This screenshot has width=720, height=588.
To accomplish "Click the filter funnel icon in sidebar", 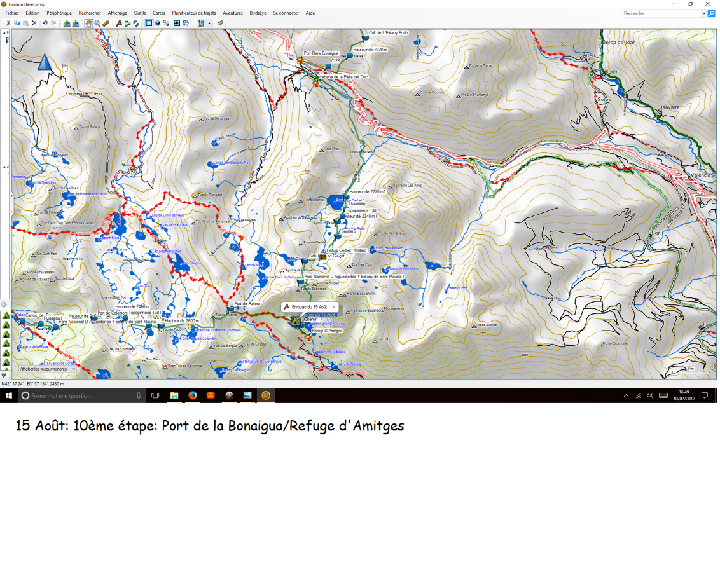I will point(4,376).
